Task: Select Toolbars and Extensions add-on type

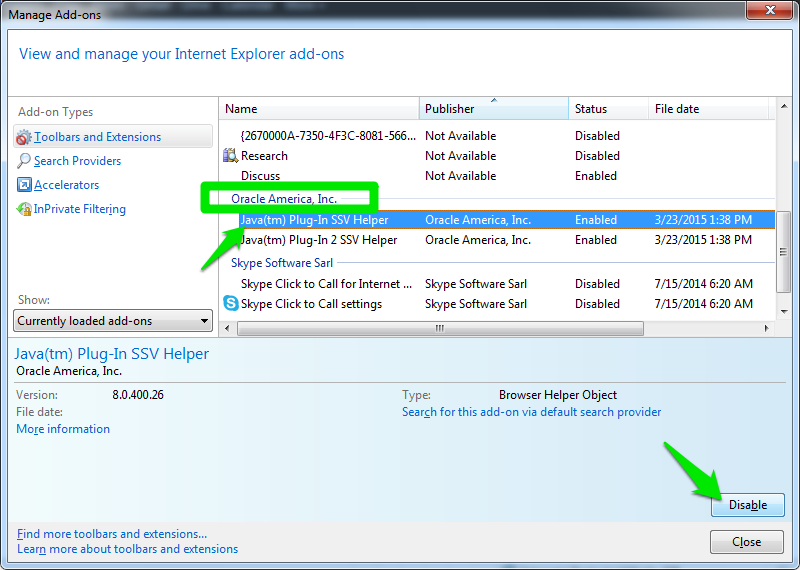Action: pos(113,137)
